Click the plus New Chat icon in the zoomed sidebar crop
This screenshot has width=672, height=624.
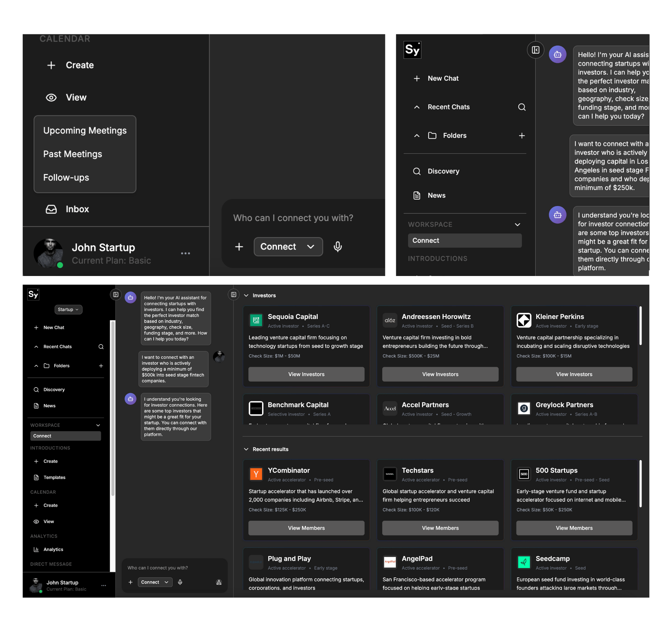(417, 78)
